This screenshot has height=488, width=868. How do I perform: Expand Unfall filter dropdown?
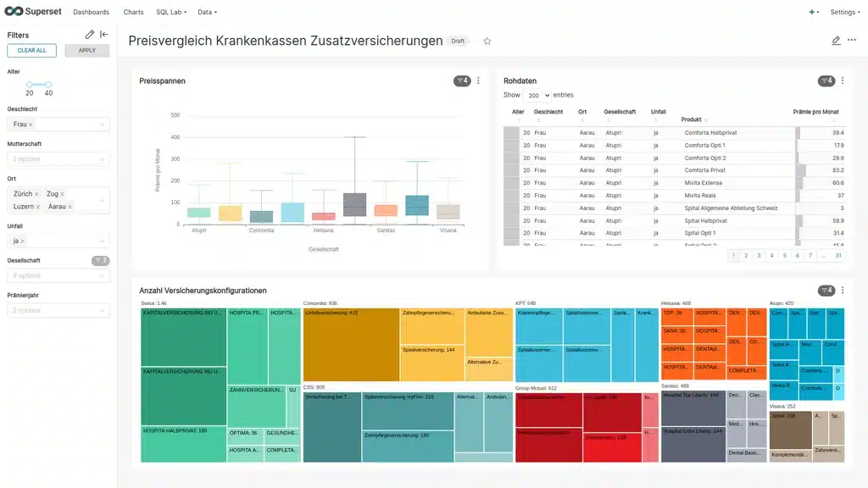pos(102,241)
